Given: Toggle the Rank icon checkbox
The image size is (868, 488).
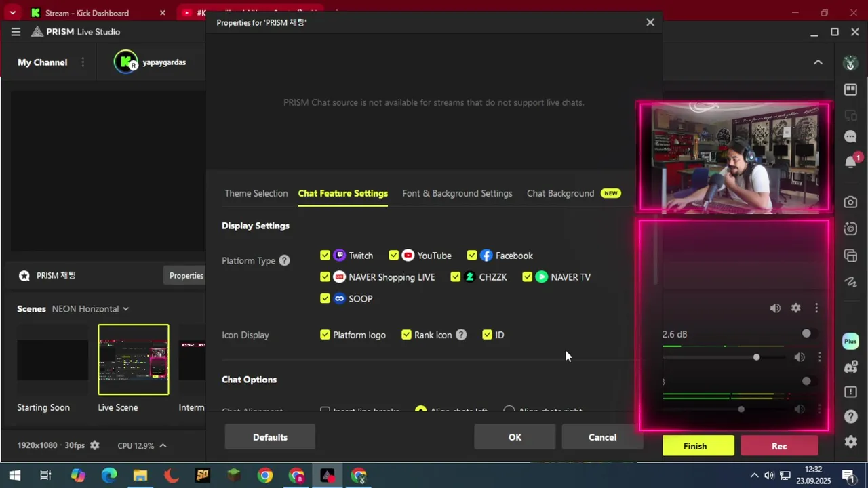Looking at the screenshot, I should 406,335.
